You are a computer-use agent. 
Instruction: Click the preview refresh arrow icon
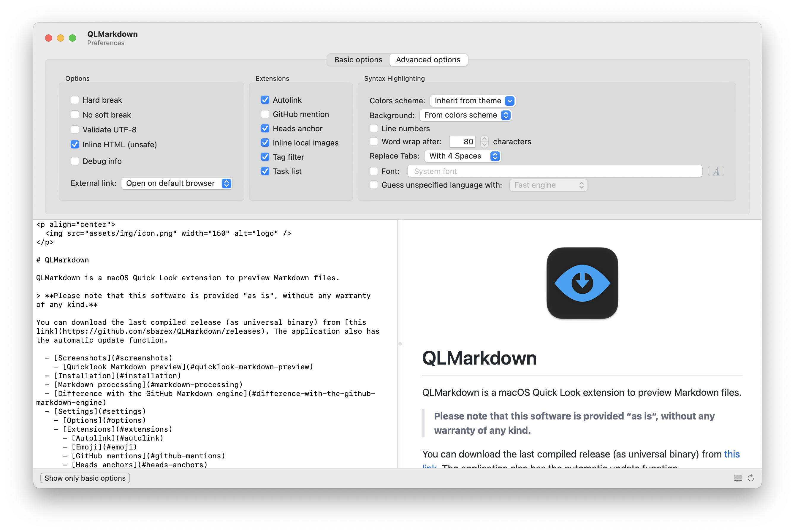click(x=750, y=478)
